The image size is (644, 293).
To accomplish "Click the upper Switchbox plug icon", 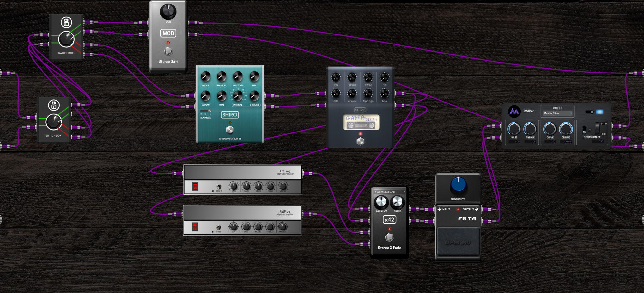I will 66,23.
